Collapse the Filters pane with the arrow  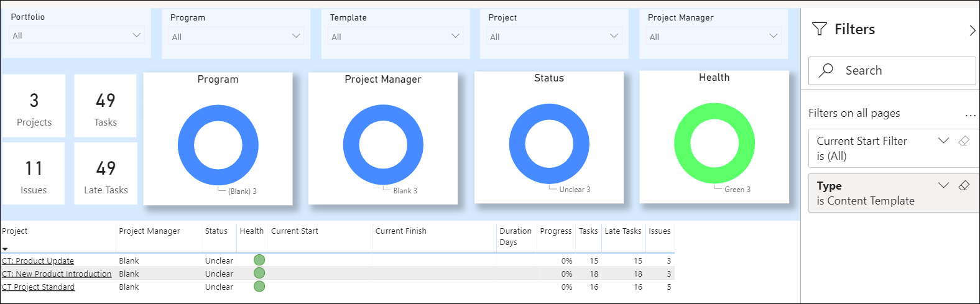(x=973, y=30)
